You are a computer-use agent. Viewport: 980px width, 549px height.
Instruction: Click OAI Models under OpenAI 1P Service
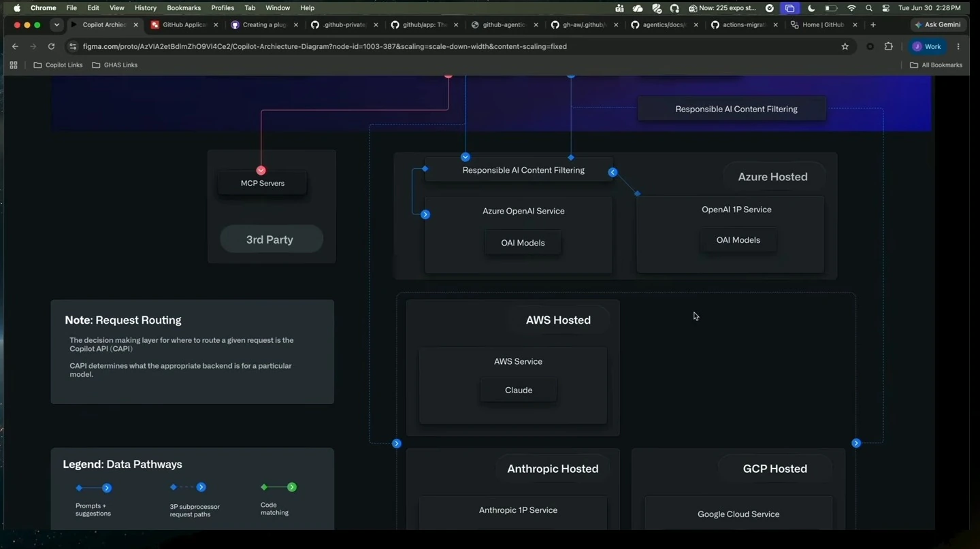click(738, 240)
